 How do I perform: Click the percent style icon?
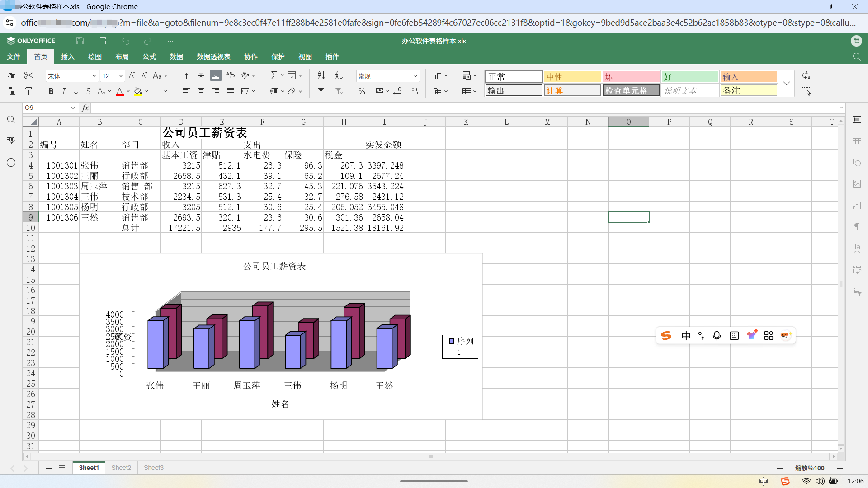(x=362, y=91)
